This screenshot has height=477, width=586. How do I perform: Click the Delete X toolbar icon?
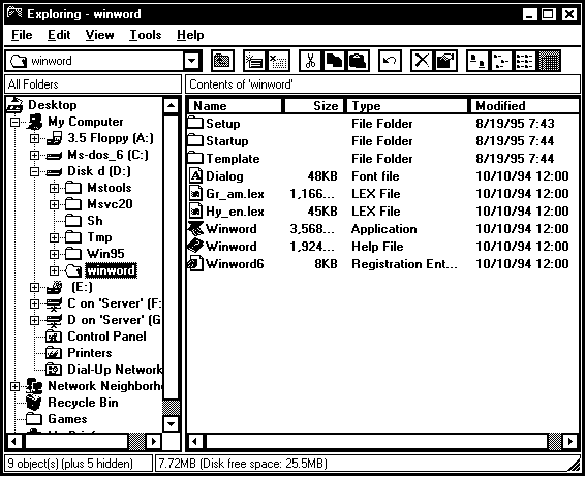422,61
